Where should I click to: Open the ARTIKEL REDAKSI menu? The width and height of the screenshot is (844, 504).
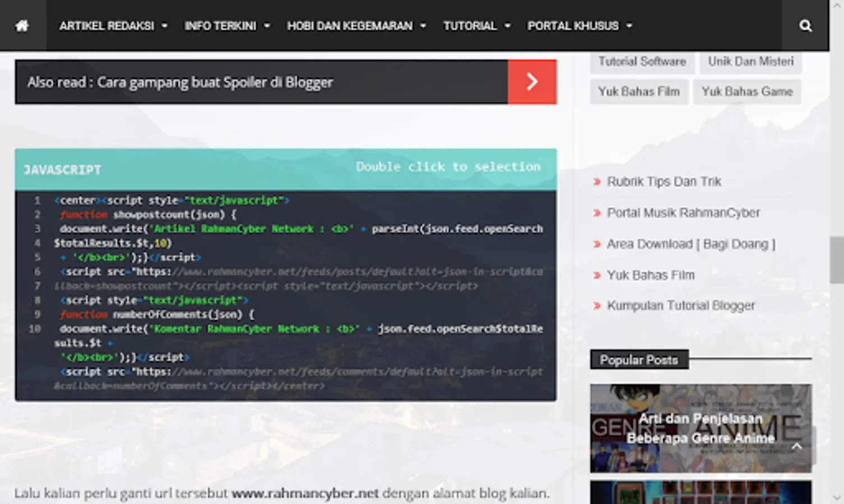coord(106,26)
